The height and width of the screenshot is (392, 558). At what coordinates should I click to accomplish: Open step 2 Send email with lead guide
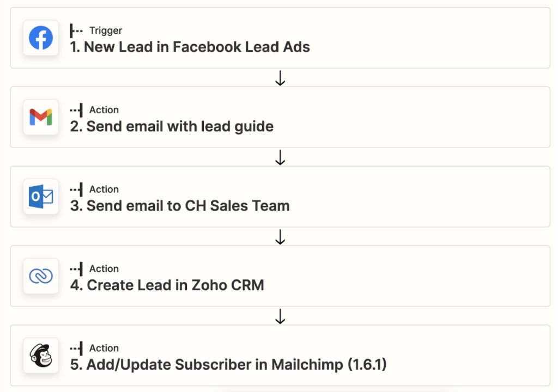280,117
